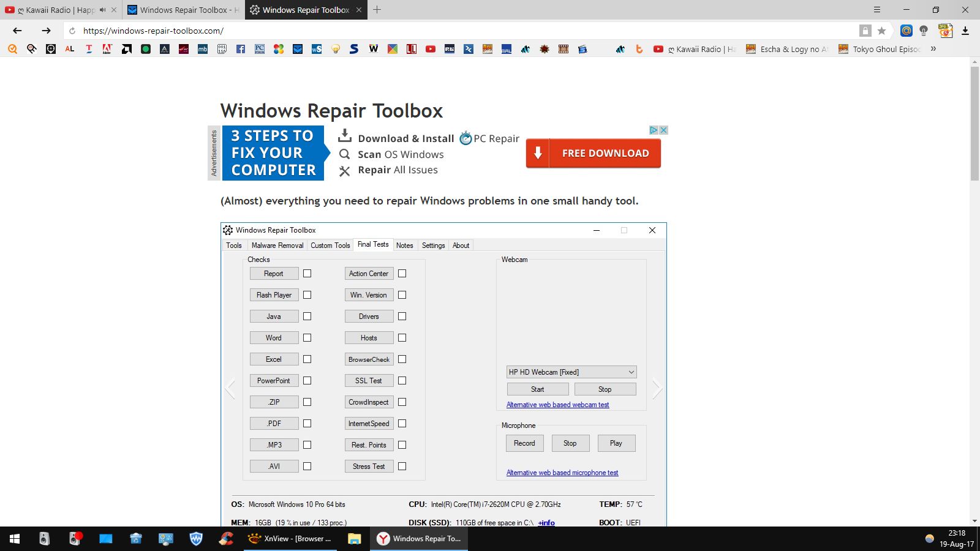The image size is (980, 551).
Task: Open the 'AL' bookmark icon
Action: pos(70,49)
